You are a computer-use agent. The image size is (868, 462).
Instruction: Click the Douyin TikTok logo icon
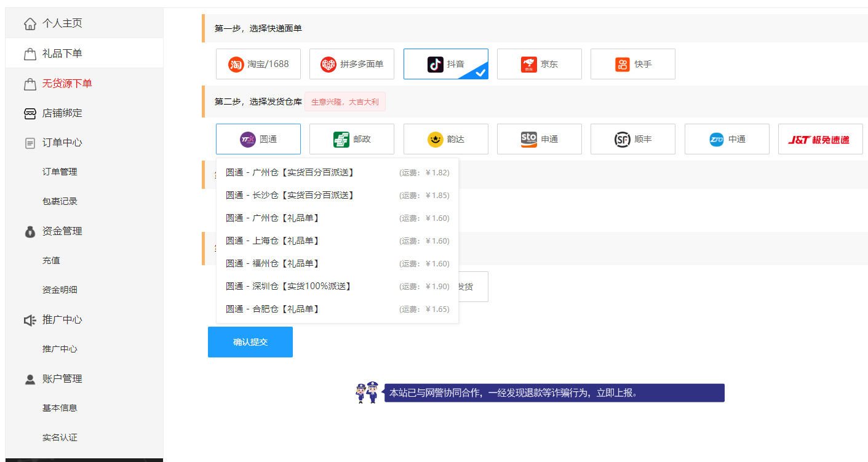coord(436,64)
